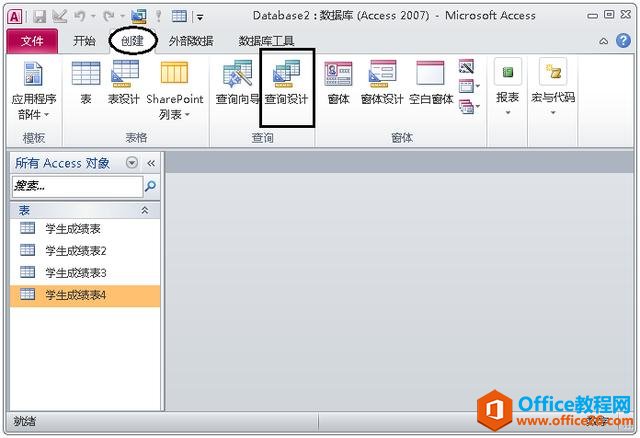Open the 文件 tab
Image resolution: width=640 pixels, height=438 pixels.
click(x=32, y=41)
